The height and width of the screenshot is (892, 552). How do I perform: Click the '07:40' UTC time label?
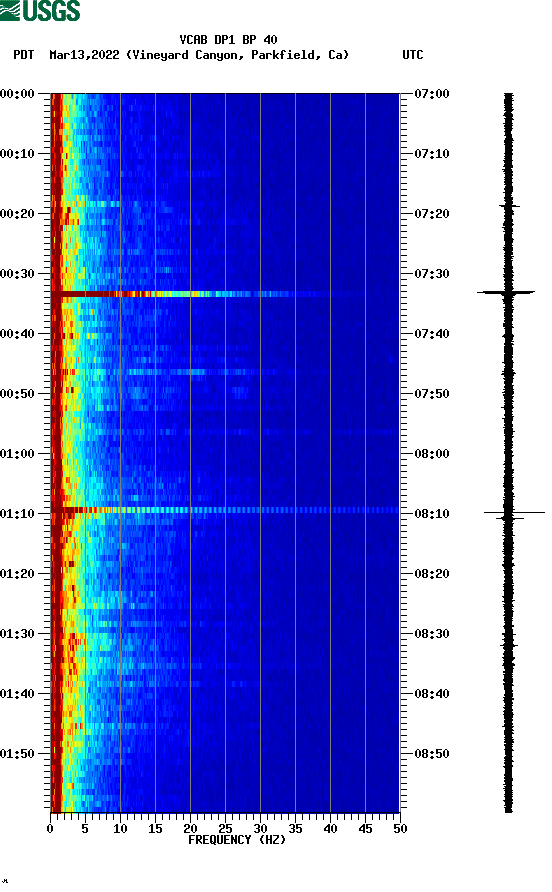(431, 333)
